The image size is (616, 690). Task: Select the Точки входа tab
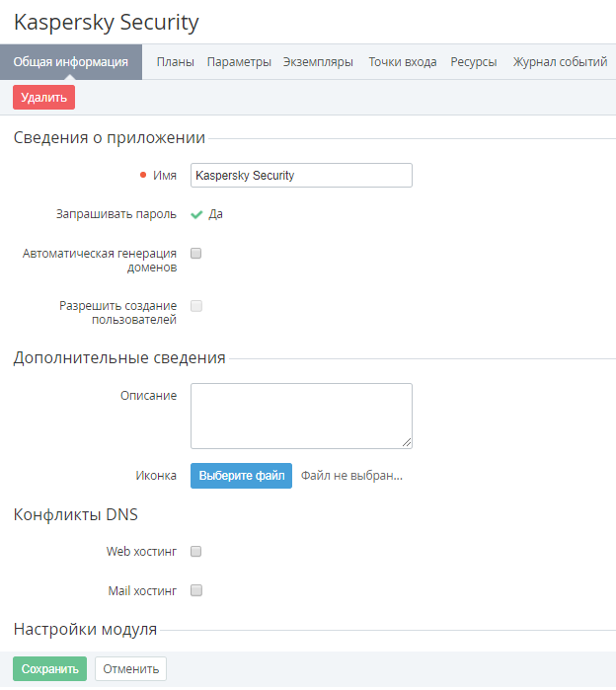click(402, 62)
